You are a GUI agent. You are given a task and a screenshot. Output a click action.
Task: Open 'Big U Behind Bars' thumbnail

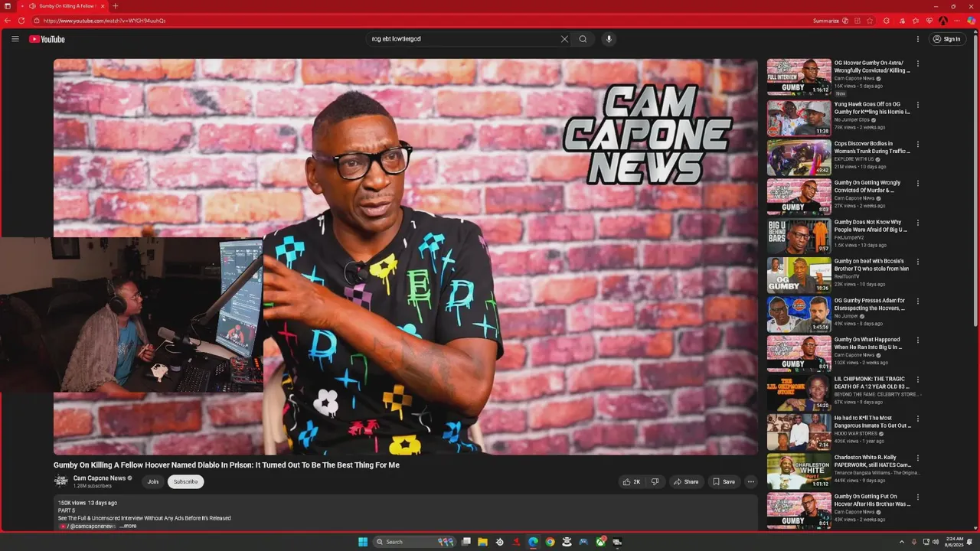click(x=799, y=236)
